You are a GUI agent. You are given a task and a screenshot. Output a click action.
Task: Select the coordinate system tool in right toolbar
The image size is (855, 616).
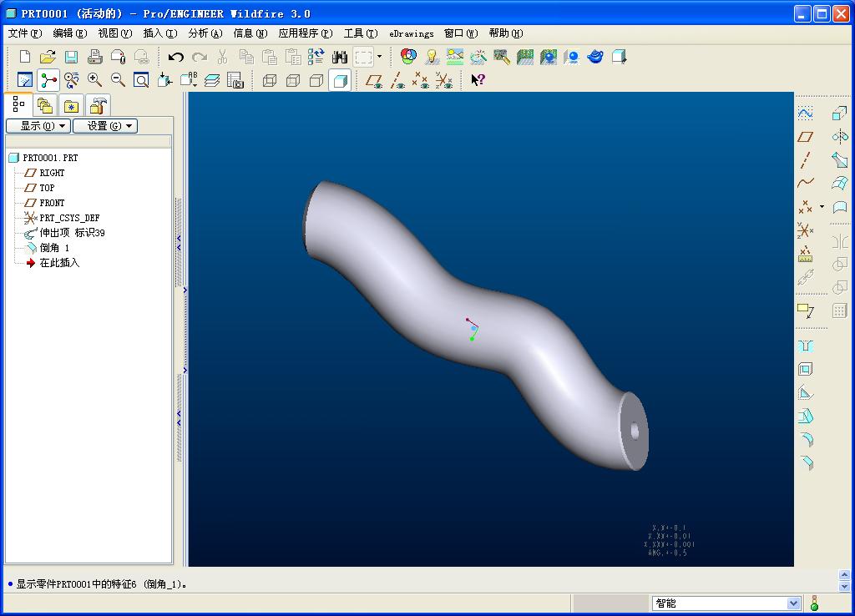click(x=806, y=230)
